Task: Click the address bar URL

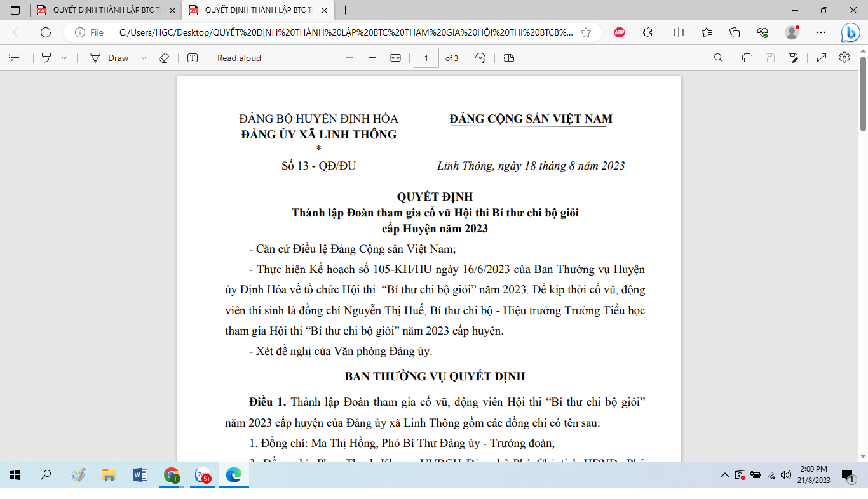Action: click(346, 32)
